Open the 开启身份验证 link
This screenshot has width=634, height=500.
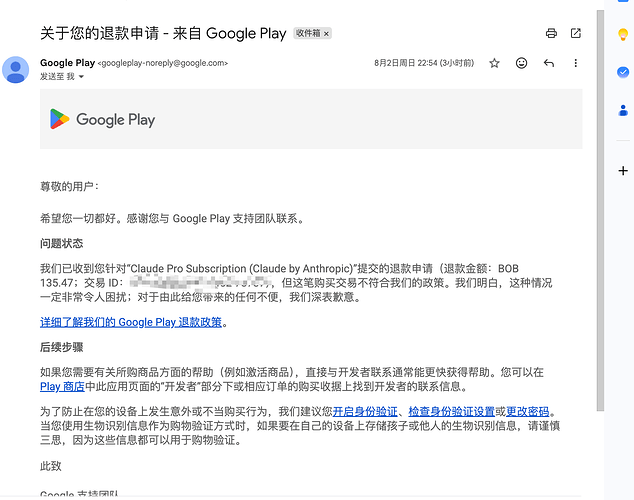(x=365, y=411)
